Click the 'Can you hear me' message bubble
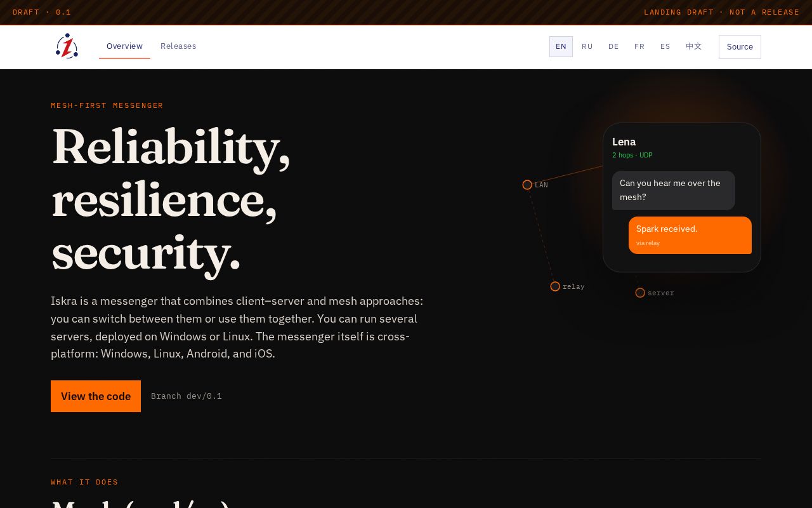Image resolution: width=812 pixels, height=508 pixels. [x=674, y=190]
